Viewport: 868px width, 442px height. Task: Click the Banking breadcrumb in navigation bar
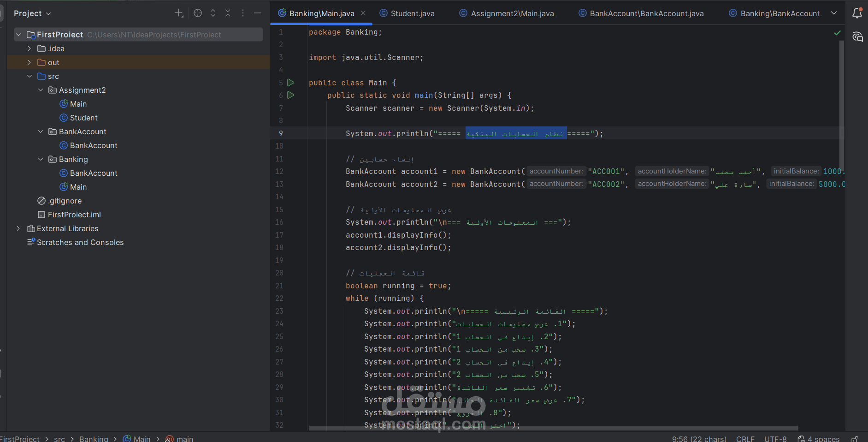pos(94,439)
